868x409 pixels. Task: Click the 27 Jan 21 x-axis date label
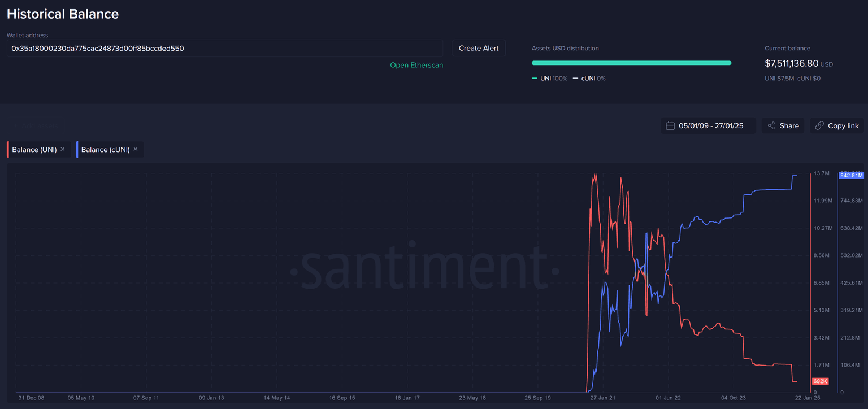point(602,398)
